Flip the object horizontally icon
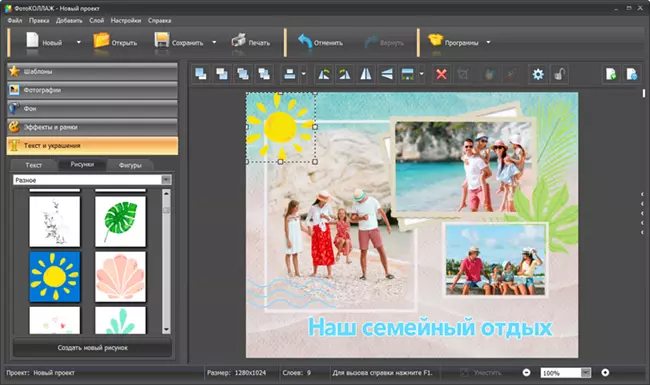The width and height of the screenshot is (650, 385). pyautogui.click(x=366, y=74)
